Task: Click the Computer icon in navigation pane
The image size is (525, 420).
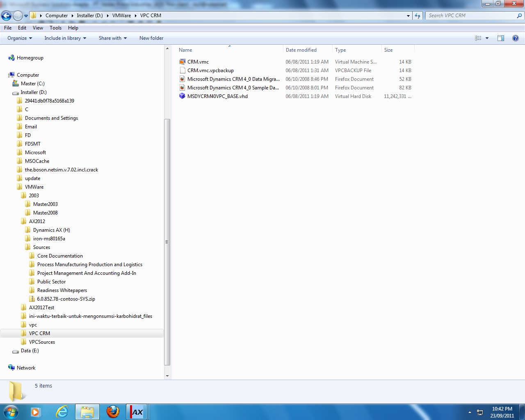Action: tap(11, 75)
